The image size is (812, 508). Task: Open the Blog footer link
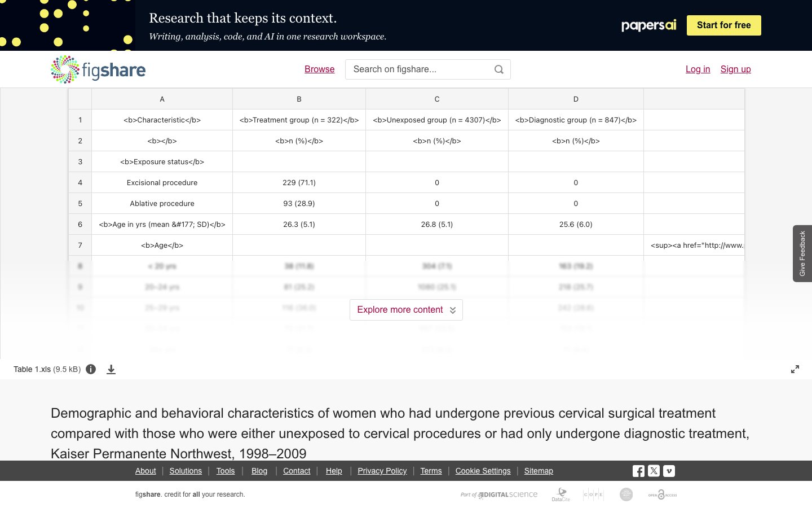pyautogui.click(x=259, y=471)
